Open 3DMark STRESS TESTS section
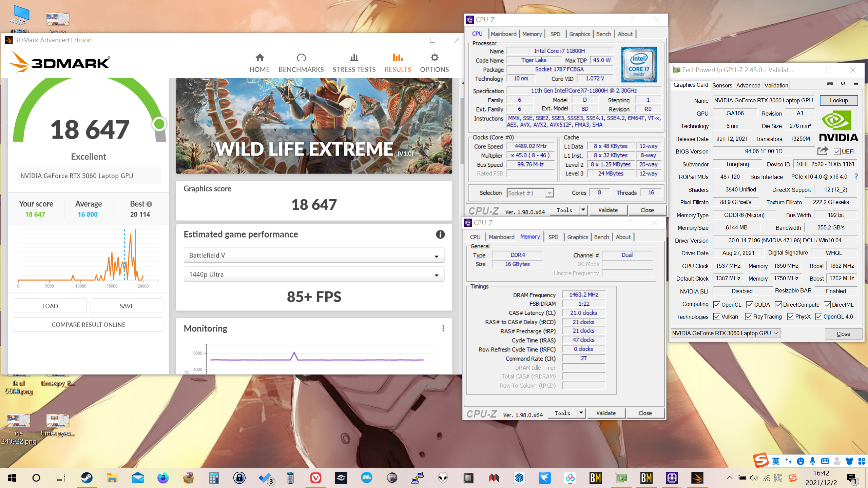This screenshot has width=868, height=488. pos(354,63)
